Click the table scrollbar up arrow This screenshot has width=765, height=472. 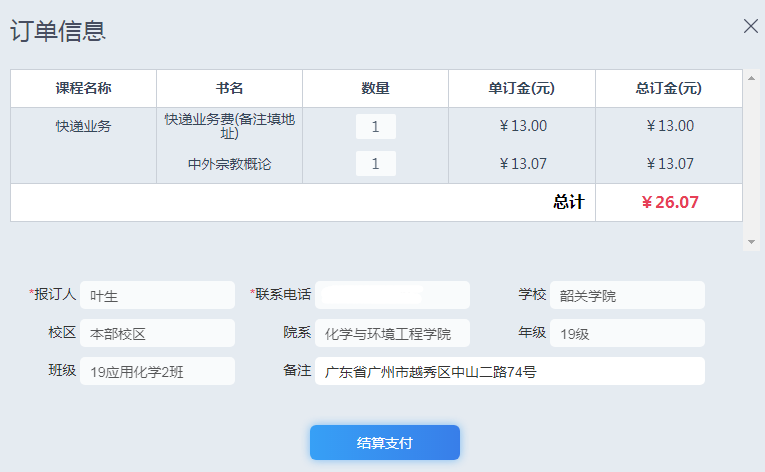[x=751, y=76]
